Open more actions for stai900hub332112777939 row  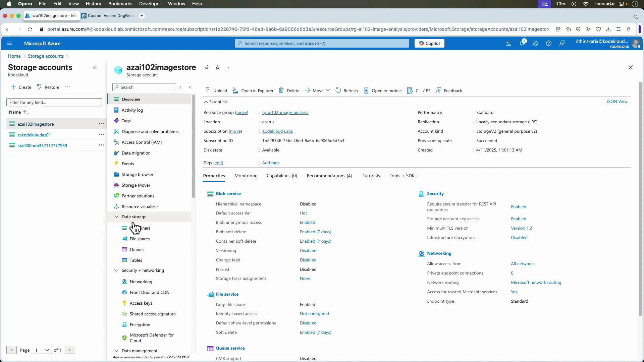point(102,145)
